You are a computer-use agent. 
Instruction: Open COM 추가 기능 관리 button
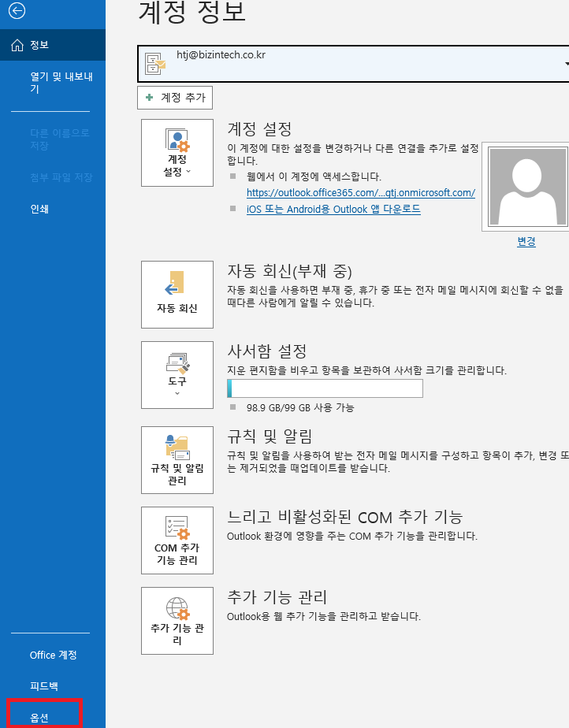tap(177, 540)
